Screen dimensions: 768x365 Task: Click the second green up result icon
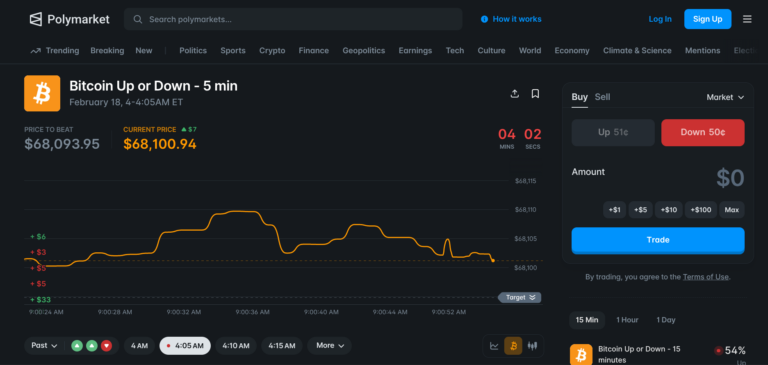[x=92, y=346]
